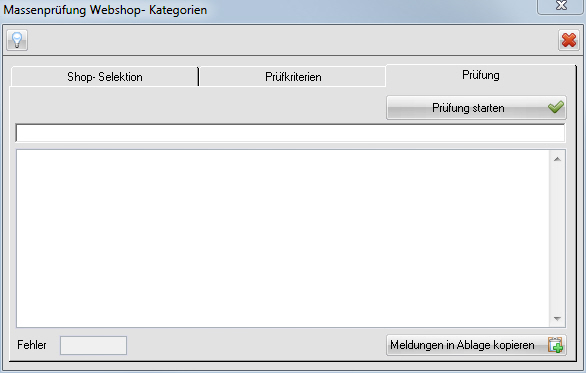Screen dimensions: 586x373
Task: Select the Prüfung tab
Action: pos(481,75)
